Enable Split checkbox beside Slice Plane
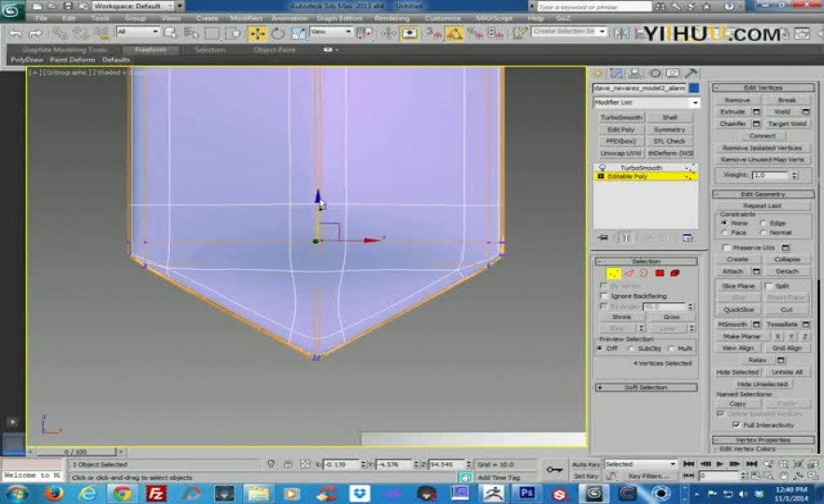The height and width of the screenshot is (504, 824). 769,286
